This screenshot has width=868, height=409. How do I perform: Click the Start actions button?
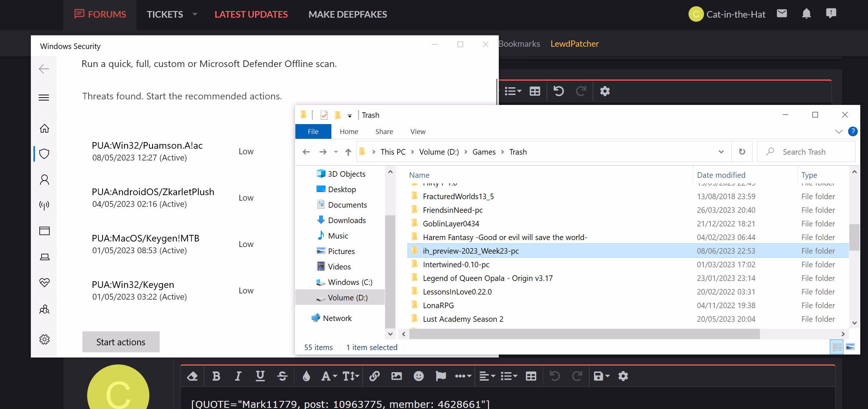pyautogui.click(x=121, y=342)
